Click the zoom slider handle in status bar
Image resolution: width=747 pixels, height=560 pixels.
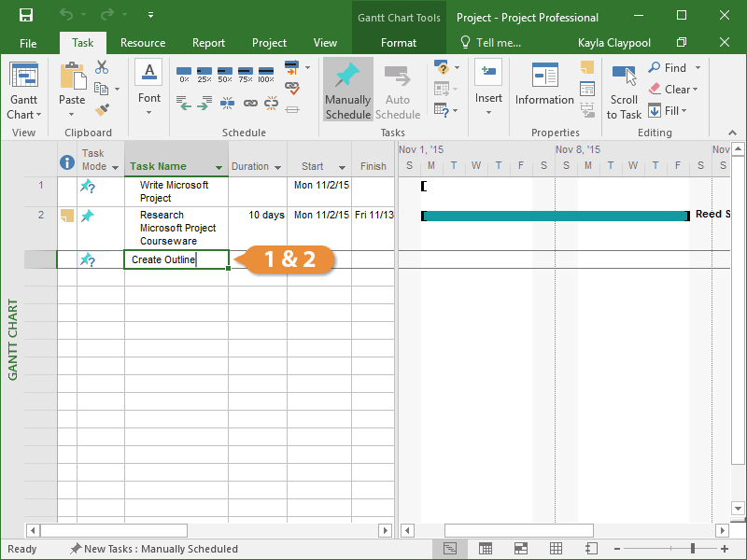point(693,549)
